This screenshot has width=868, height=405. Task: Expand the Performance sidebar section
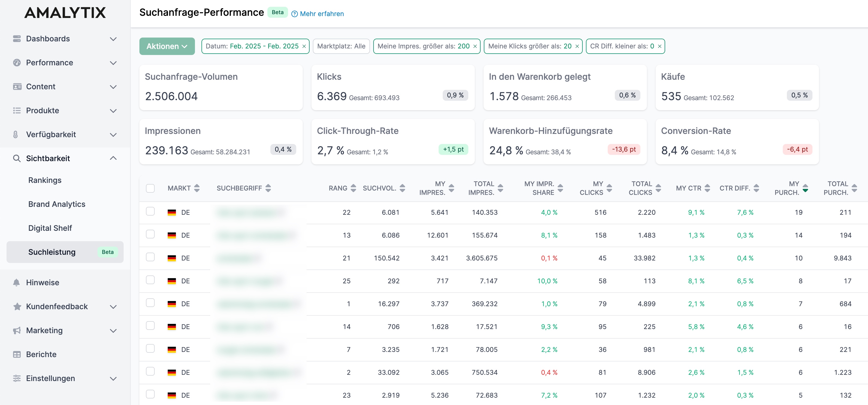[65, 63]
